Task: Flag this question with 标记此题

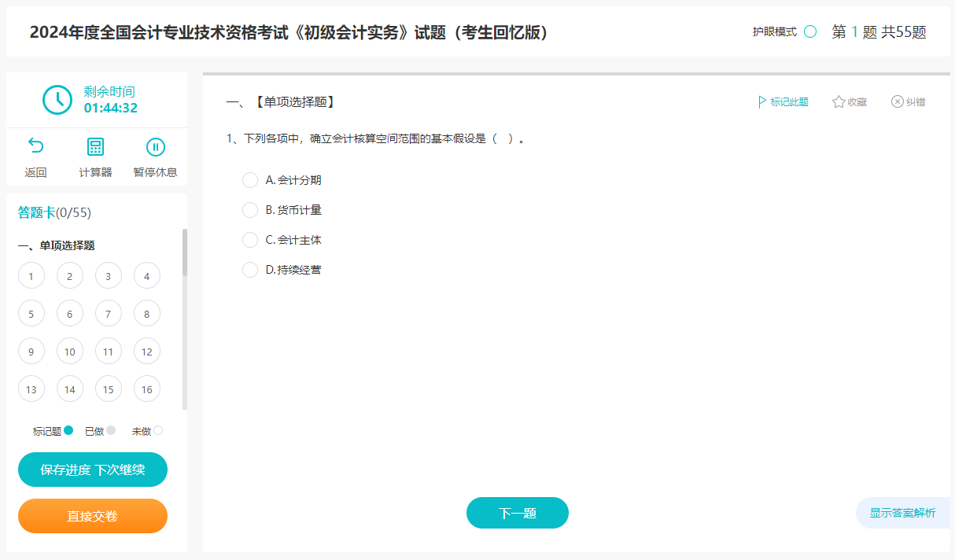Action: click(x=783, y=101)
